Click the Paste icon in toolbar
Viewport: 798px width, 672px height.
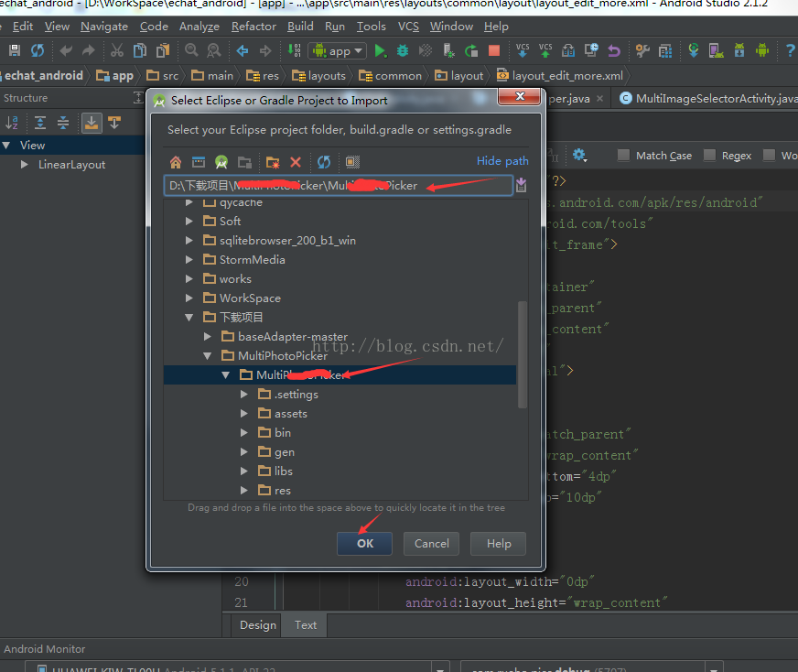163,50
